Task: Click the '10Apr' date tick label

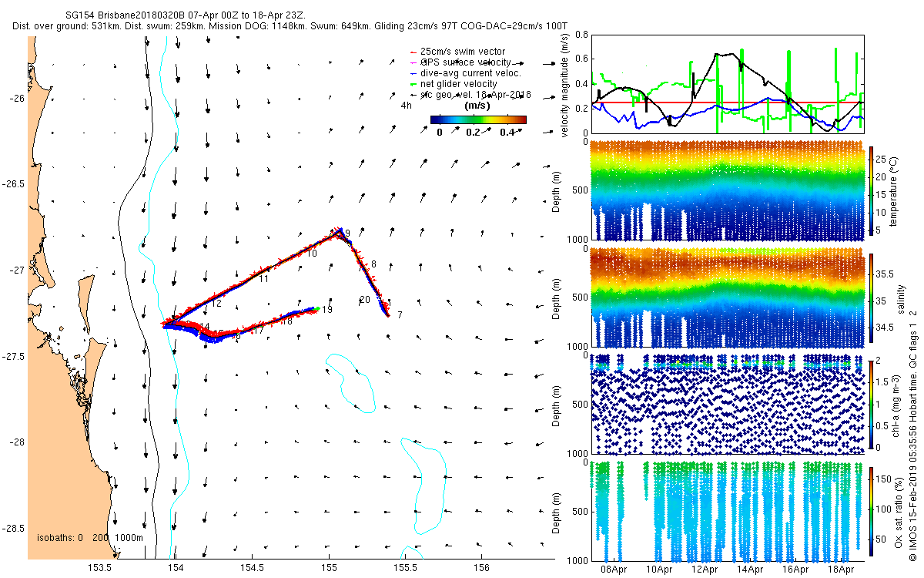Action: [x=659, y=570]
